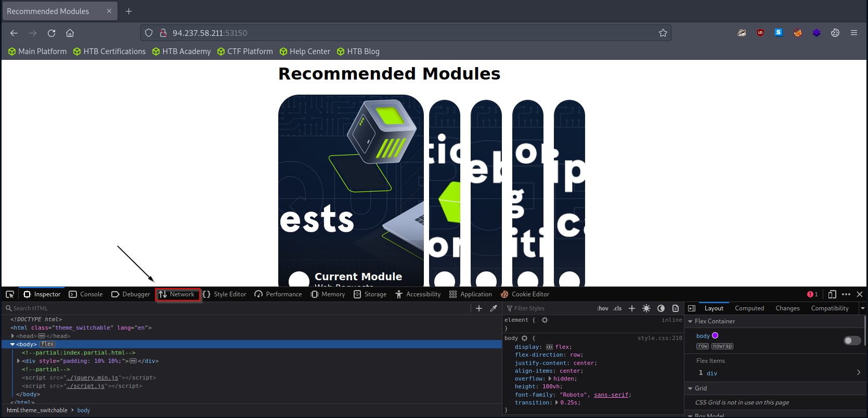Open the Computed sidebar tab
The height and width of the screenshot is (418, 868).
point(749,308)
